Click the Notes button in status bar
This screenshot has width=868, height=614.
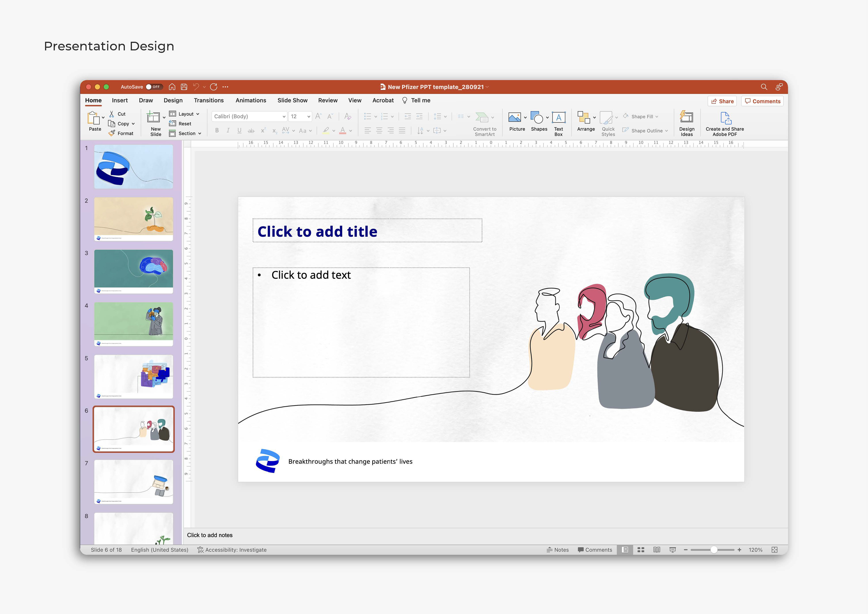click(557, 550)
